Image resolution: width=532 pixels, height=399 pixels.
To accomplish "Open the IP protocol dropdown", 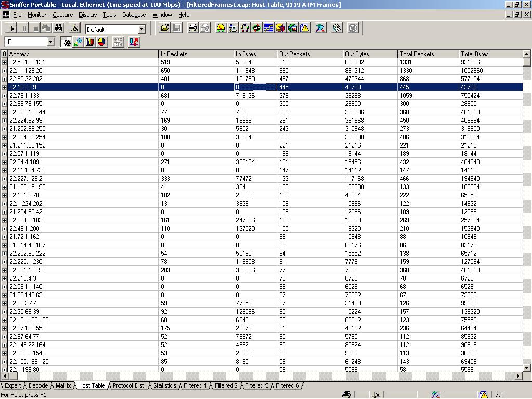I will pyautogui.click(x=50, y=42).
